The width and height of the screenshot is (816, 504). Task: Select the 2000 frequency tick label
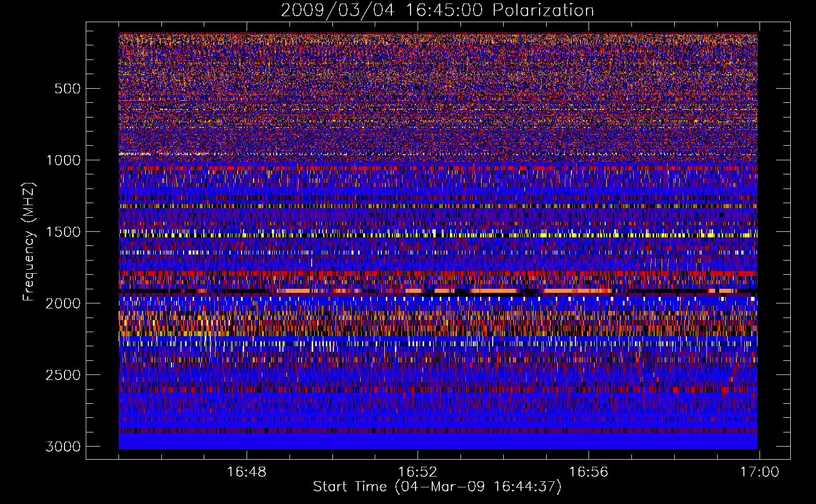[63, 303]
